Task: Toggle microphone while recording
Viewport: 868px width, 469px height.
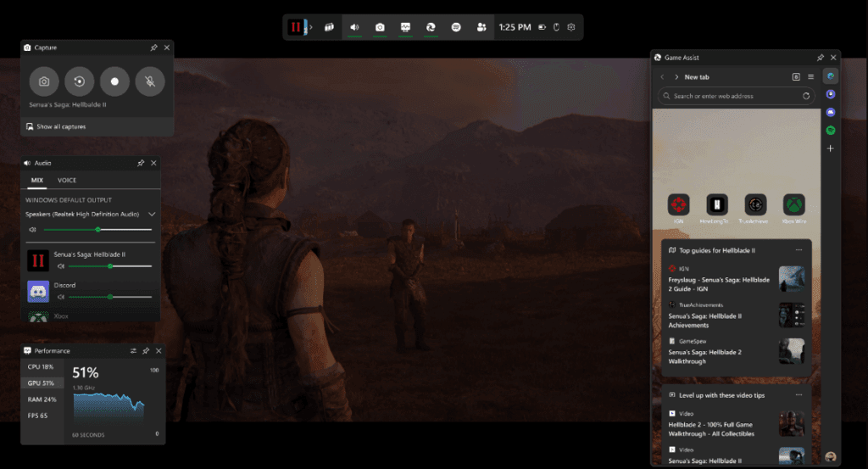Action: pyautogui.click(x=150, y=81)
